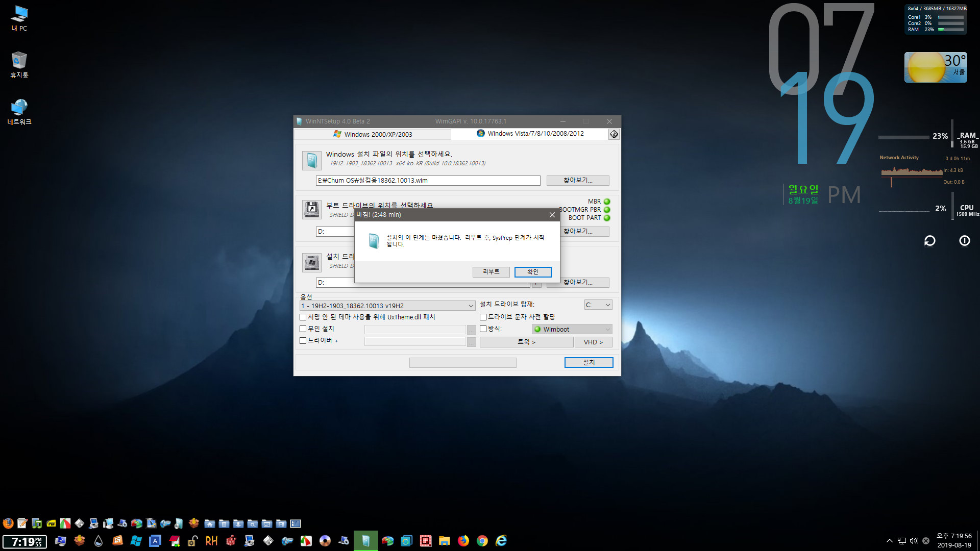Click the padlock taskbar icon
The width and height of the screenshot is (980, 551).
193,541
